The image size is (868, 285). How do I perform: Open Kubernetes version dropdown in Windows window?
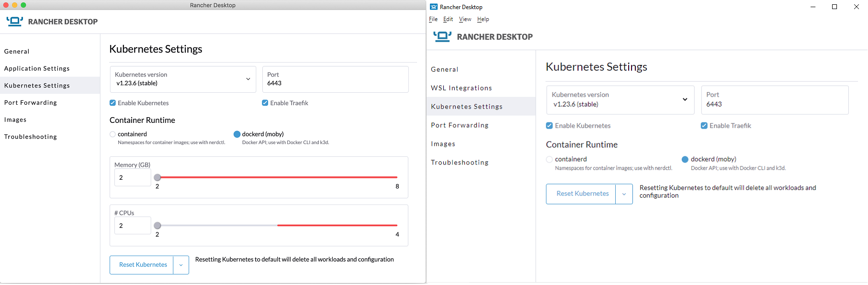(x=620, y=100)
